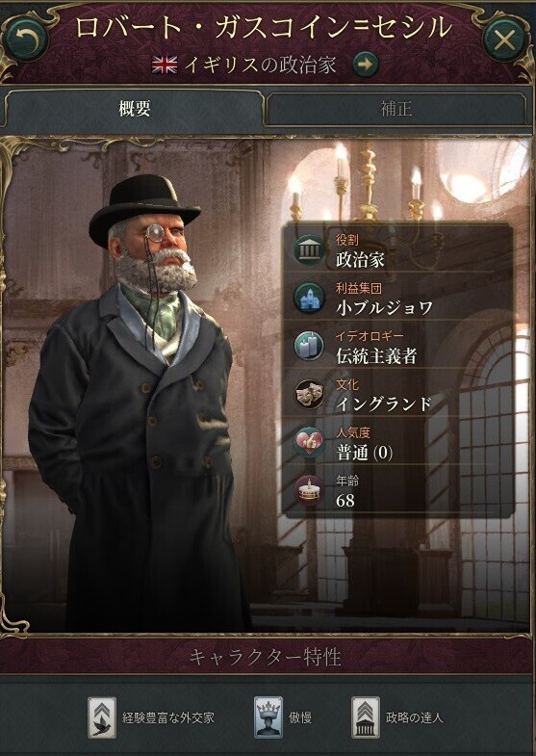Click the イデオロギー candles icon

click(310, 346)
